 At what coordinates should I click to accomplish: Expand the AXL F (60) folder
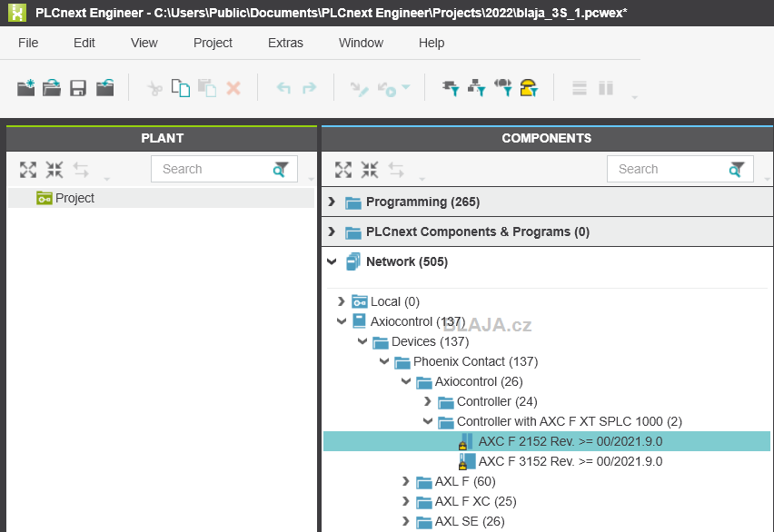coord(406,481)
